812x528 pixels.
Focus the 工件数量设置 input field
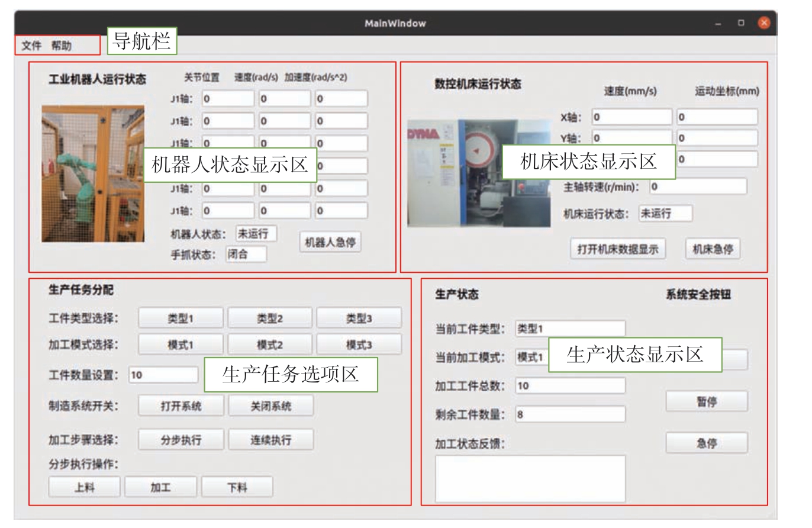coord(163,375)
